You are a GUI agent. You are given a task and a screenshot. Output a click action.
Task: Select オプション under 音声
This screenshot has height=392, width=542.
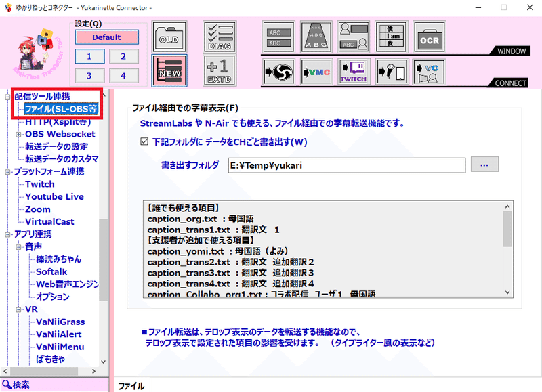coord(53,297)
